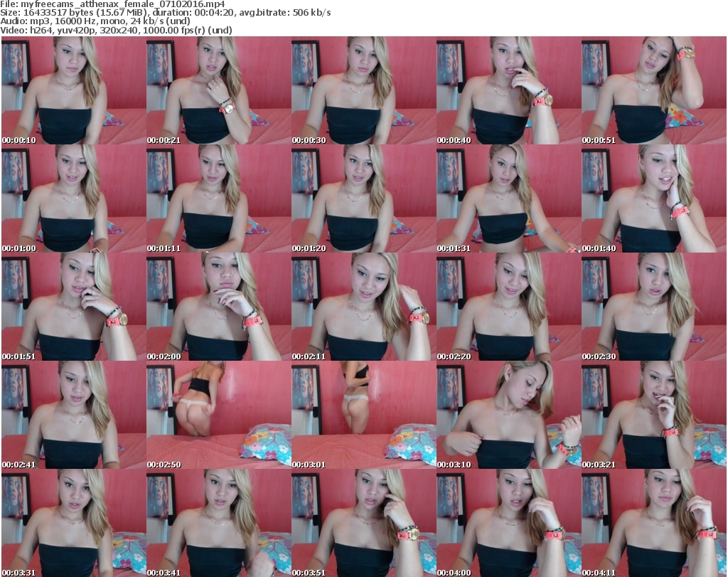728x577 pixels.
Task: Choose the thumbnail stamped 00:03:41
Action: pos(219,523)
